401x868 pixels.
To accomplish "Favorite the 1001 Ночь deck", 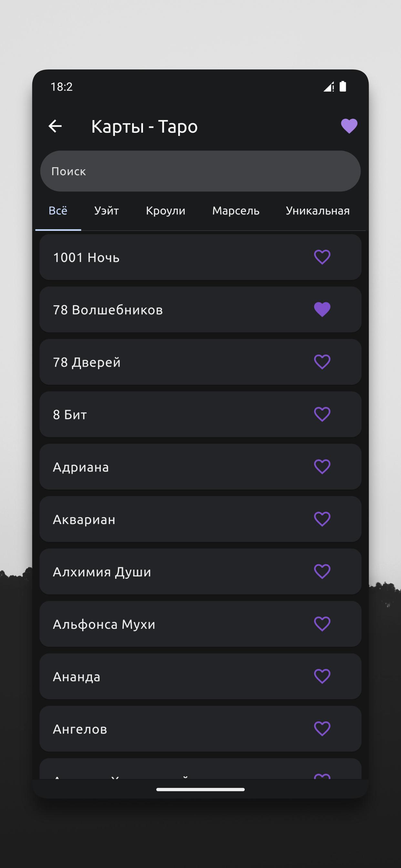I will 322,257.
